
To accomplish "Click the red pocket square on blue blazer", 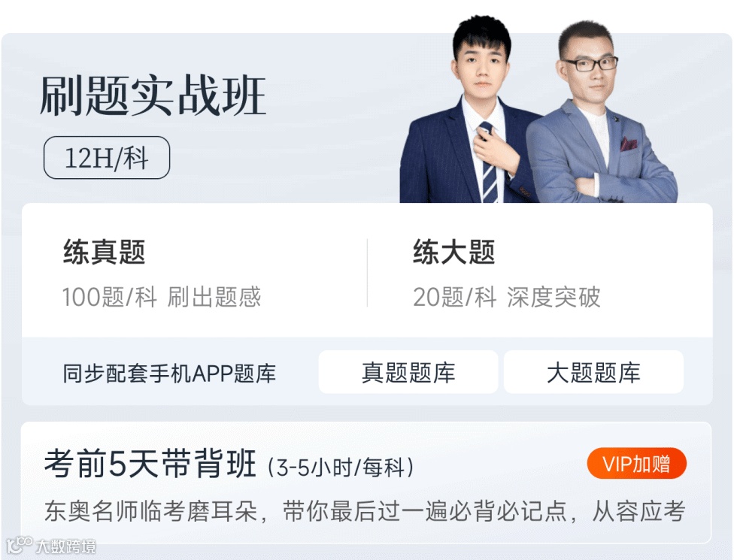I will click(629, 144).
